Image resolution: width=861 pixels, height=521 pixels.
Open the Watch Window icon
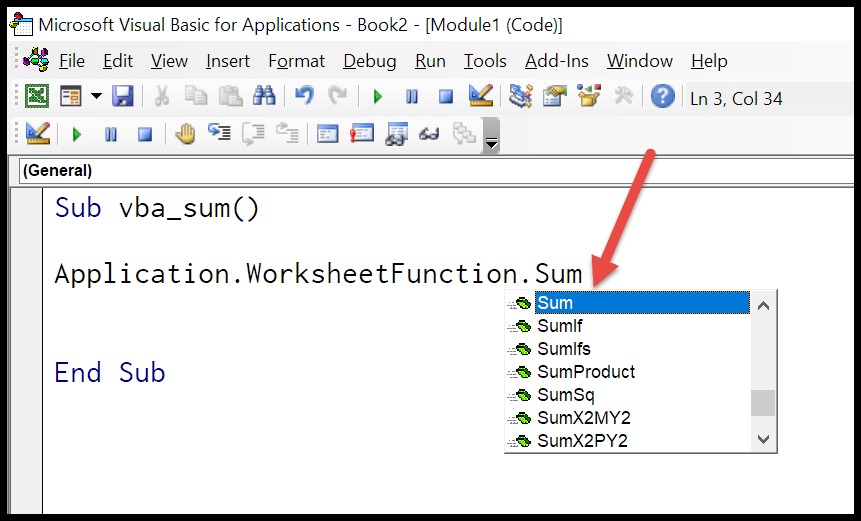(x=396, y=134)
